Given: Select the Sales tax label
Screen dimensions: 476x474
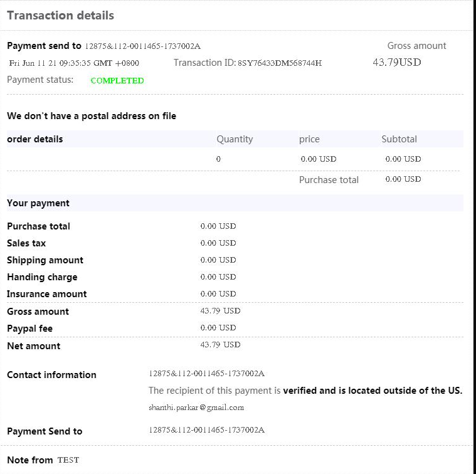Looking at the screenshot, I should [26, 243].
